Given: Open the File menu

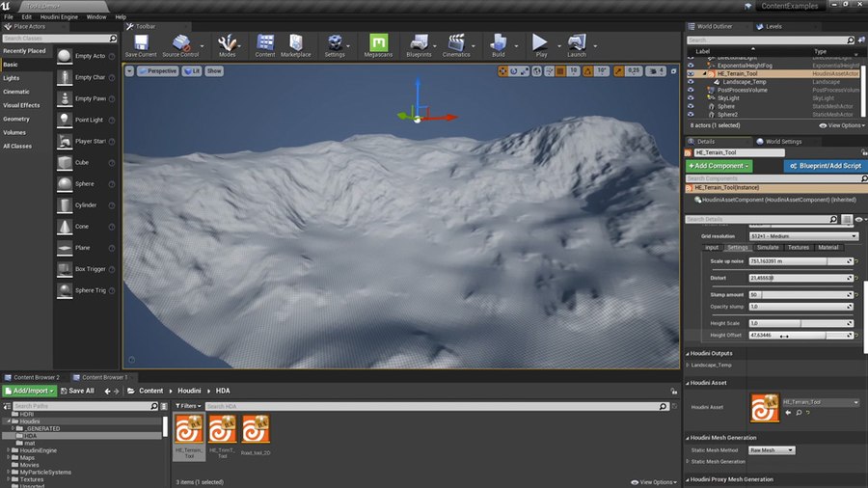Looking at the screenshot, I should tap(9, 17).
